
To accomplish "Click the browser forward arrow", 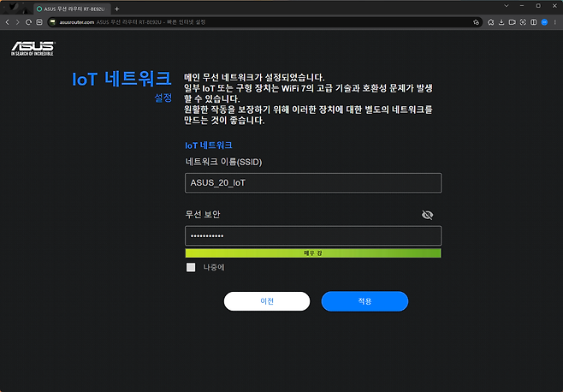I will click(x=18, y=21).
